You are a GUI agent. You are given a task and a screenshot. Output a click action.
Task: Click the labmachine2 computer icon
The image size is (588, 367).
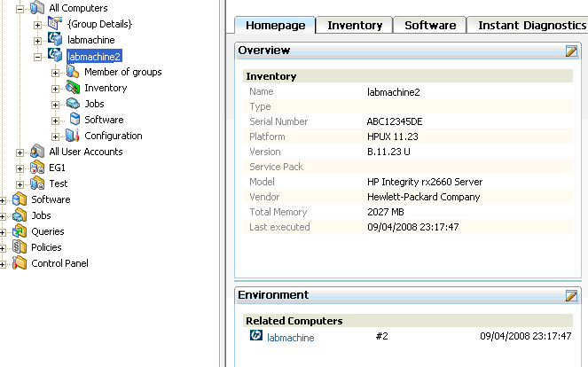click(x=55, y=56)
